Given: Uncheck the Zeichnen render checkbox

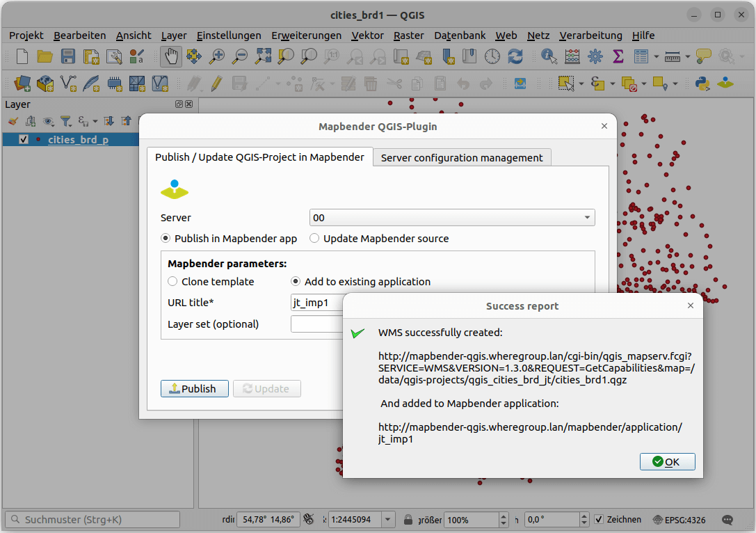Looking at the screenshot, I should coord(598,520).
